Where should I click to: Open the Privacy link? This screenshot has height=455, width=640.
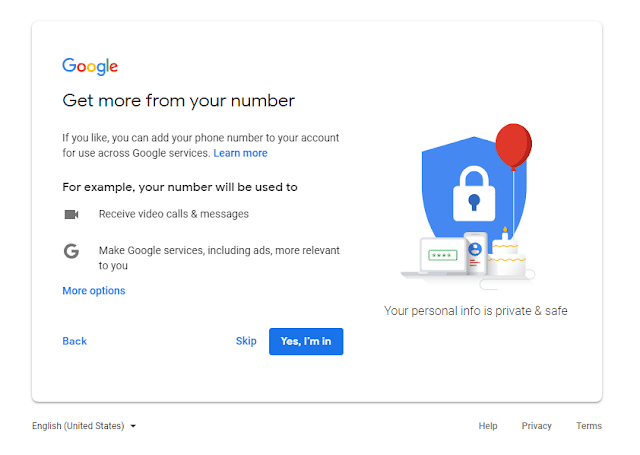click(x=536, y=426)
